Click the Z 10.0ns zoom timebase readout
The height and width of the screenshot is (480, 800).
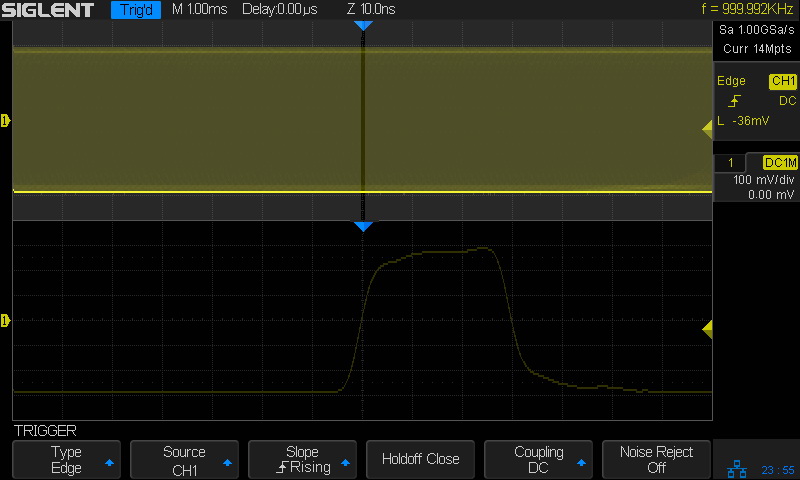pos(371,10)
